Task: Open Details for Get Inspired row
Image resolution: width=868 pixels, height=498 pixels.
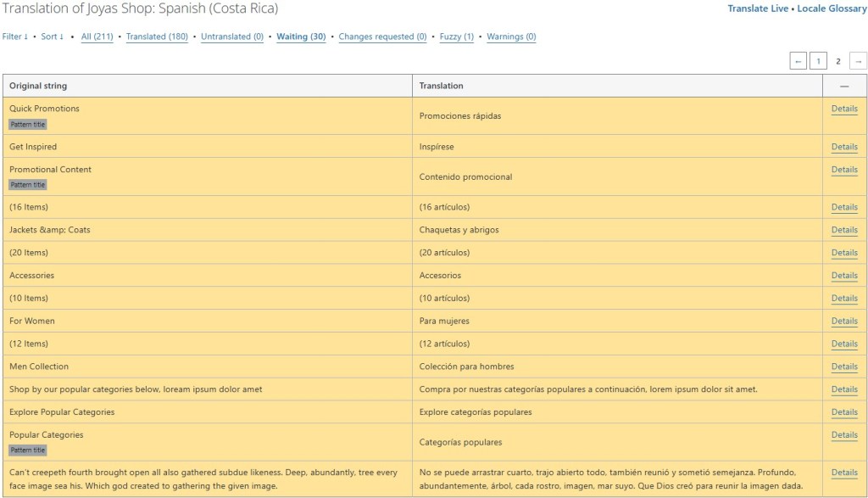Action: pos(844,147)
